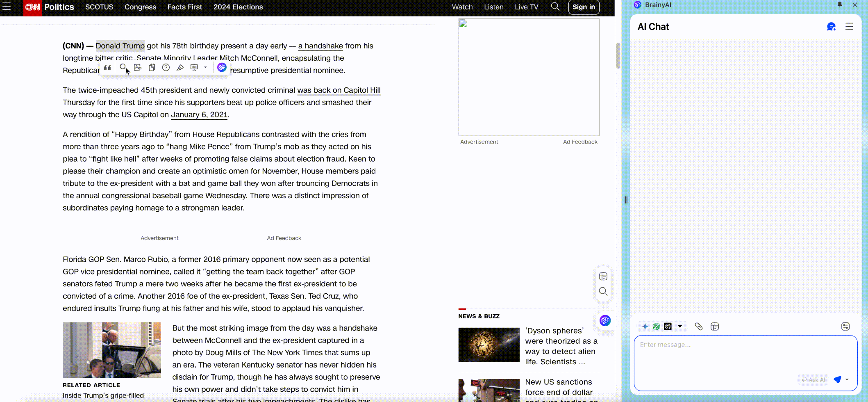Image resolution: width=868 pixels, height=402 pixels.
Task: Click the search magnifier in selection toolbar
Action: pos(123,67)
